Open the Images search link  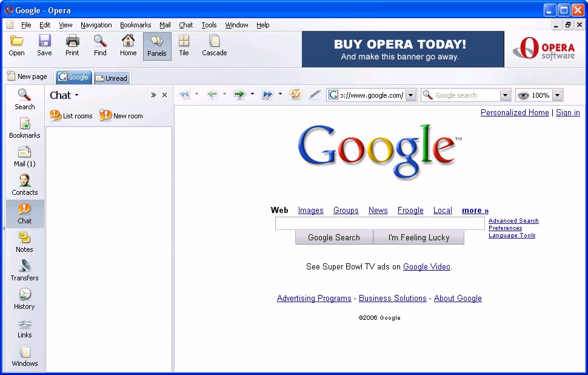click(x=310, y=210)
